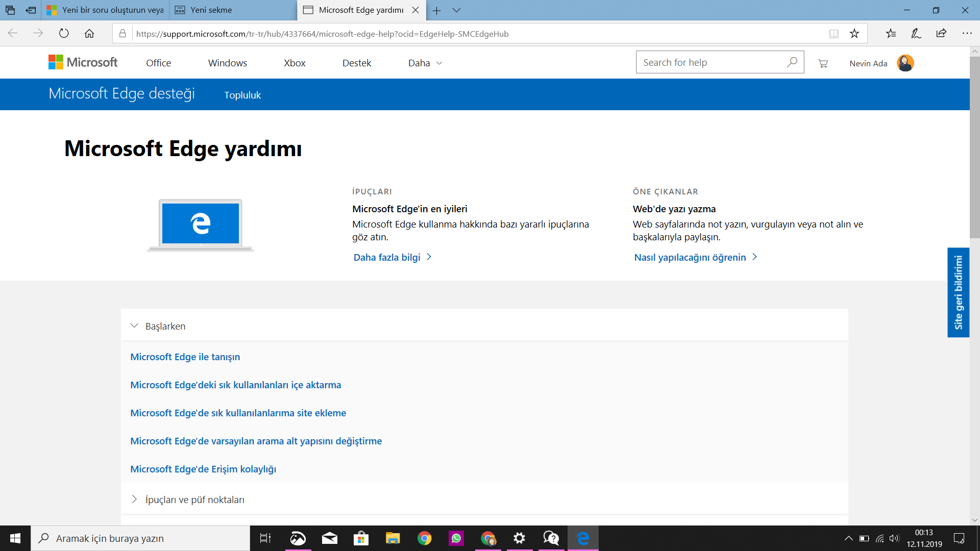Click the Edge back navigation arrow
The image size is (980, 551).
click(x=13, y=34)
